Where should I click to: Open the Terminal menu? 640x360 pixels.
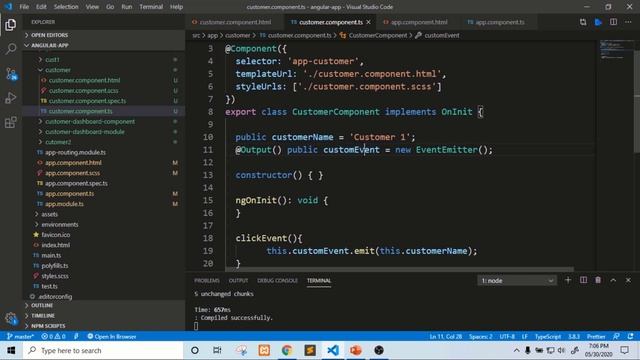pyautogui.click(x=151, y=7)
